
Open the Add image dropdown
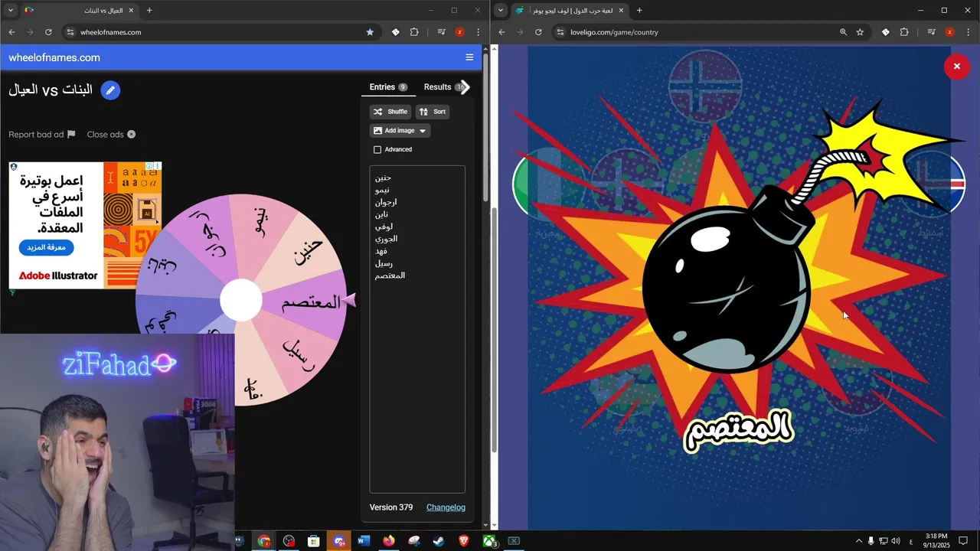click(x=400, y=131)
